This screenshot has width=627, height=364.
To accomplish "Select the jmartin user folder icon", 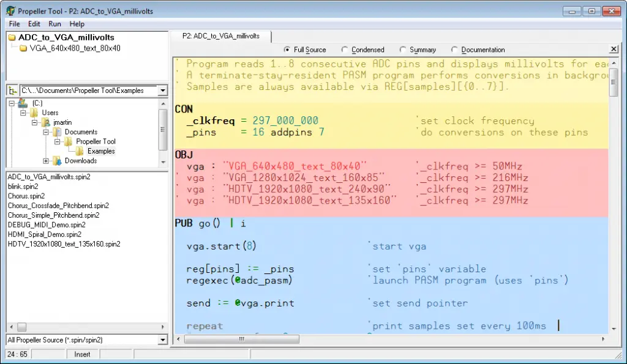I will click(47, 122).
